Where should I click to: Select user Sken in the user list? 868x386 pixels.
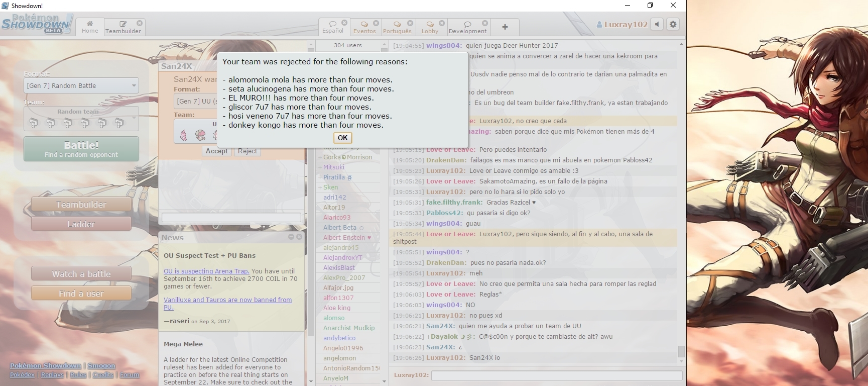(330, 187)
